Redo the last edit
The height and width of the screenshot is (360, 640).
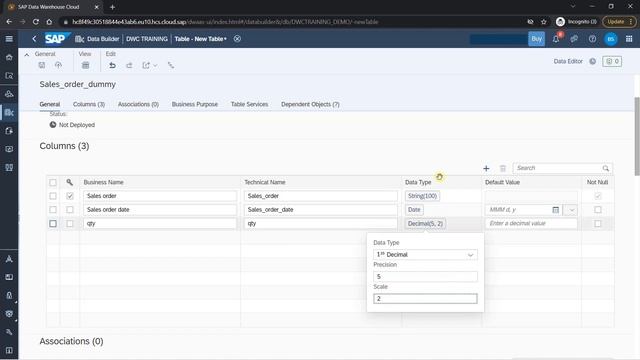(129, 65)
